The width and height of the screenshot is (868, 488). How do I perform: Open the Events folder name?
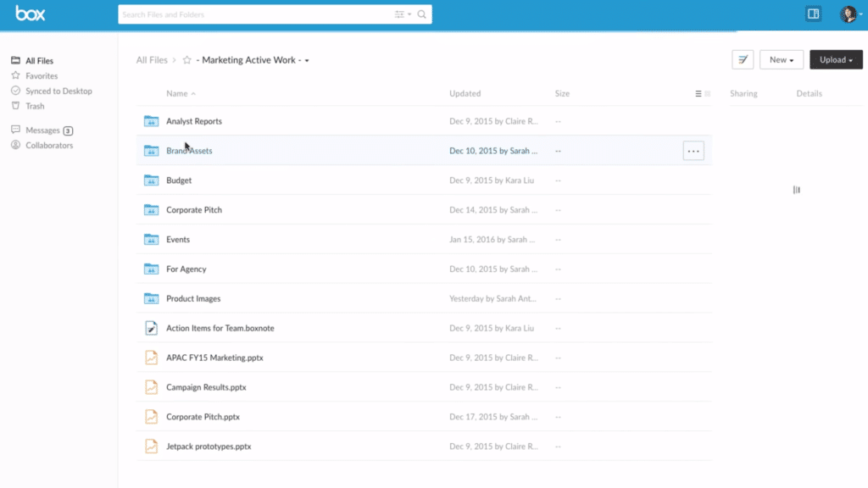(178, 240)
